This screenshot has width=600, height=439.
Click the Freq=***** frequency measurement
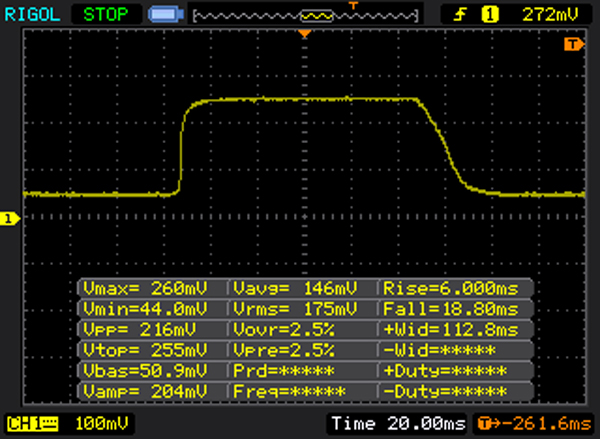click(289, 391)
